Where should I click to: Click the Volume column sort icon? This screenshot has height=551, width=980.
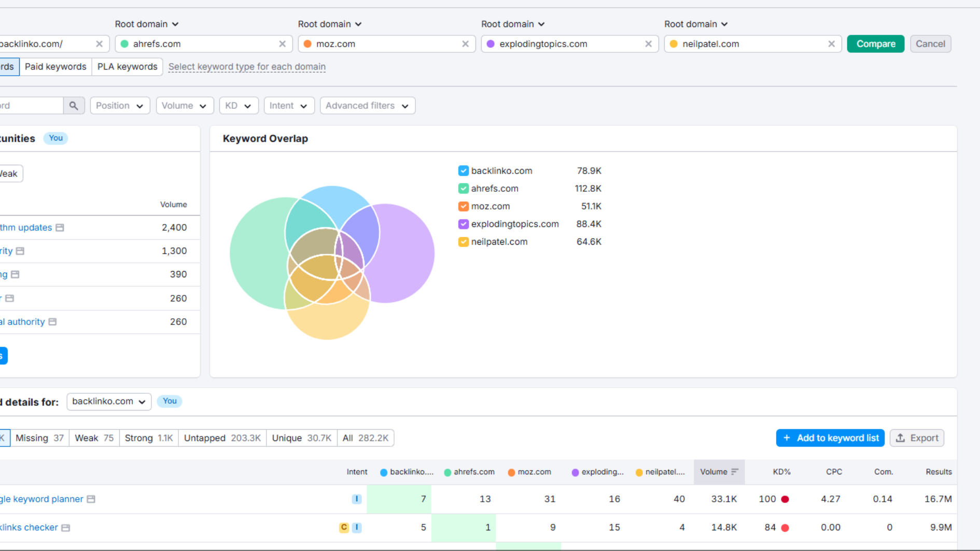(x=734, y=472)
